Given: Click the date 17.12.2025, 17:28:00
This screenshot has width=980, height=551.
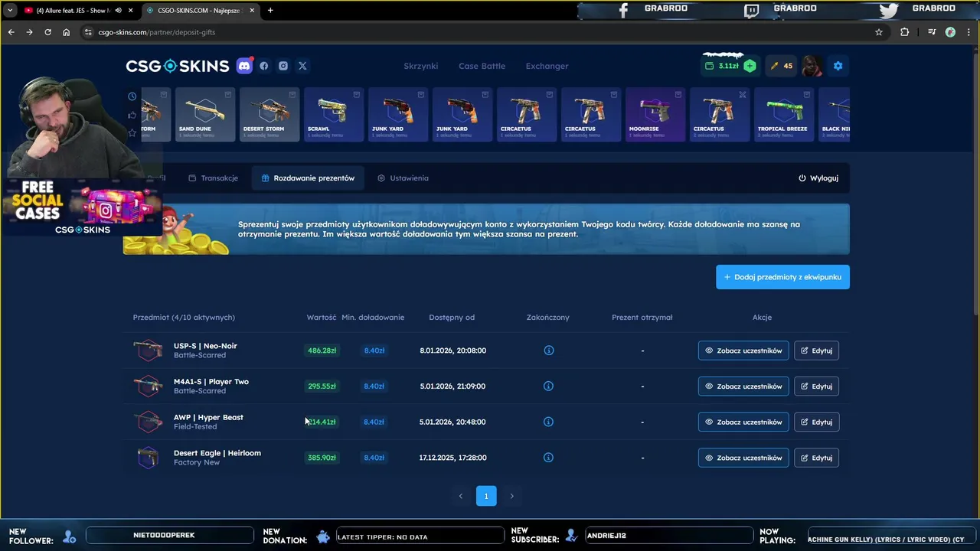Looking at the screenshot, I should tap(452, 458).
